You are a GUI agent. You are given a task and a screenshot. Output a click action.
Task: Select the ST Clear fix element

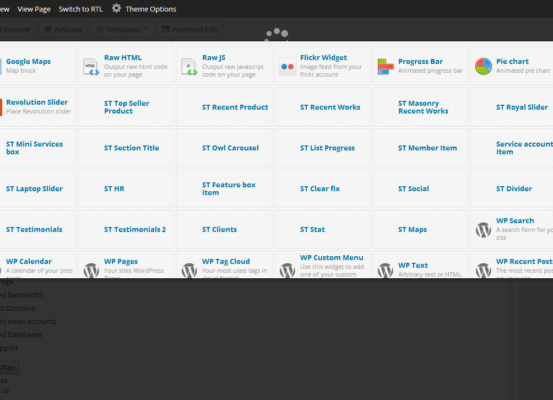(x=322, y=188)
